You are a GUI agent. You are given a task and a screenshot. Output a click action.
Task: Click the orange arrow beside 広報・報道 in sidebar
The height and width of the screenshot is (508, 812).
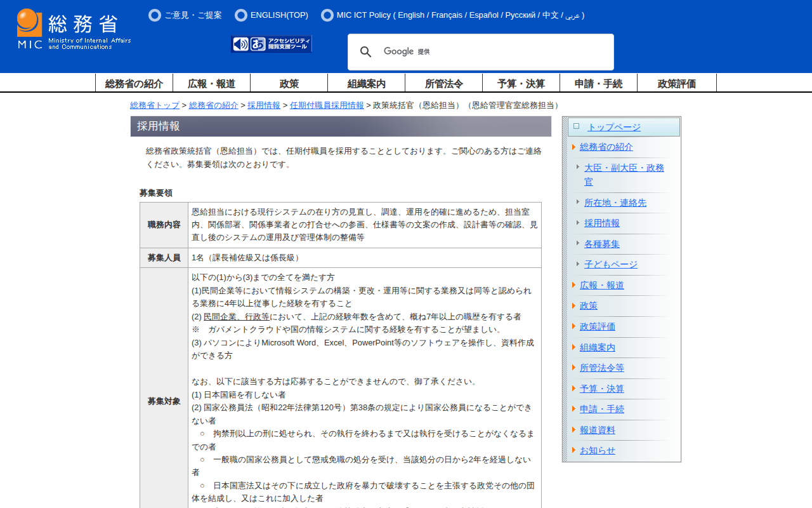573,285
